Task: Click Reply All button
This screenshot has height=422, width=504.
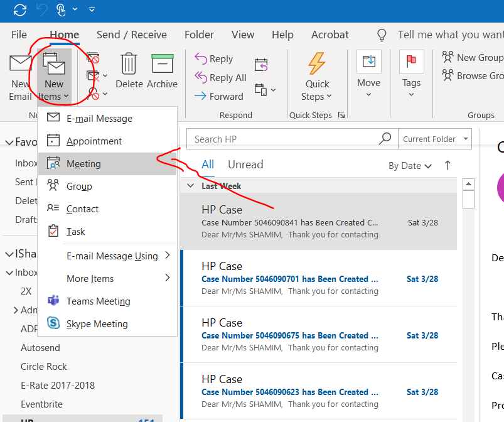Action: 220,77
